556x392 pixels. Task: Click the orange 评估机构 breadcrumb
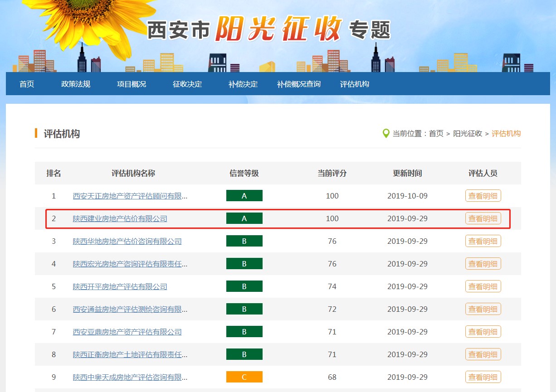[506, 134]
